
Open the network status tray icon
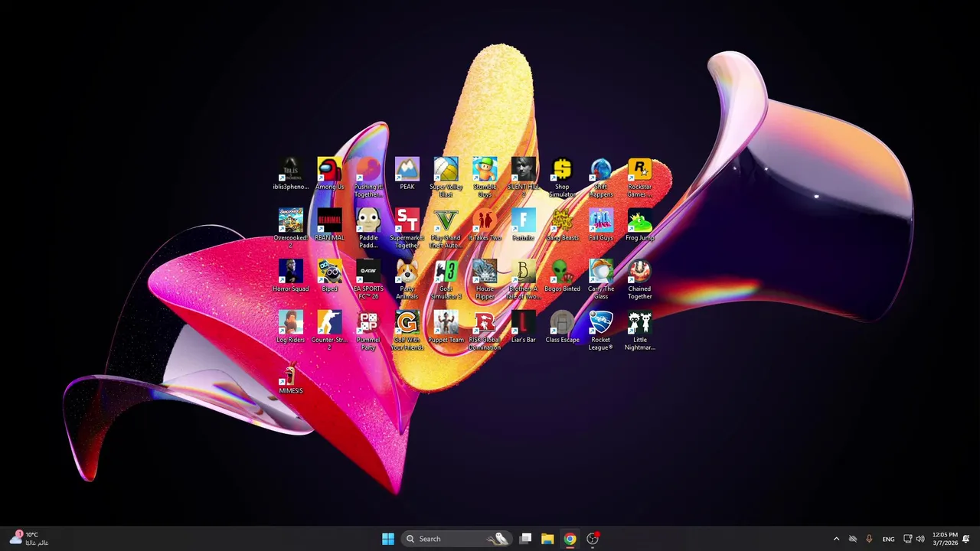[907, 539]
